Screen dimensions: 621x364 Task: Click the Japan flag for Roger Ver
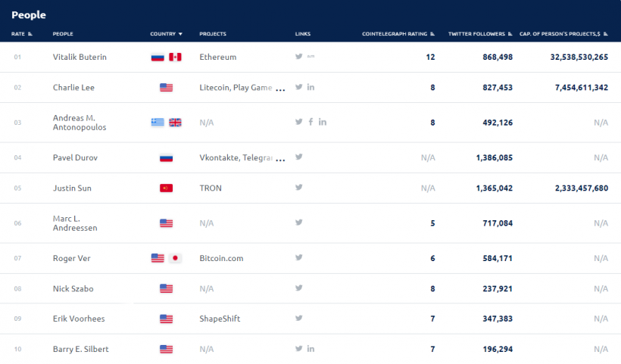(175, 258)
